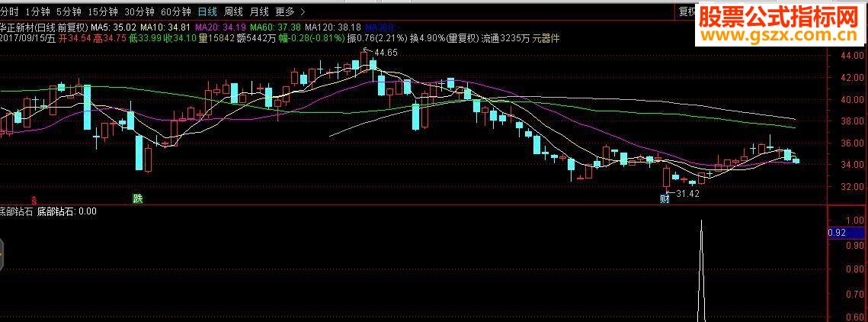
Task: Click the blue MA360 label
Action: 380,27
